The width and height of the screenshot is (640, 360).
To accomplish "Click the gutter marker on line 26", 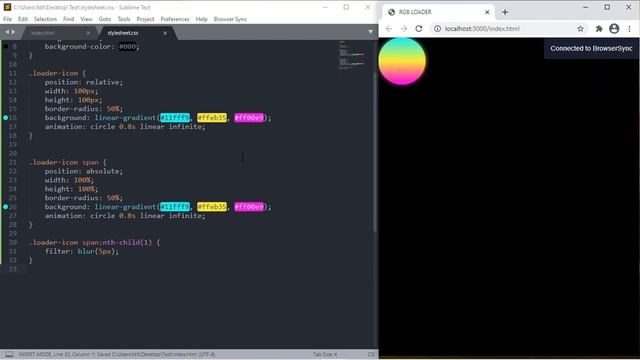I will (x=5, y=207).
